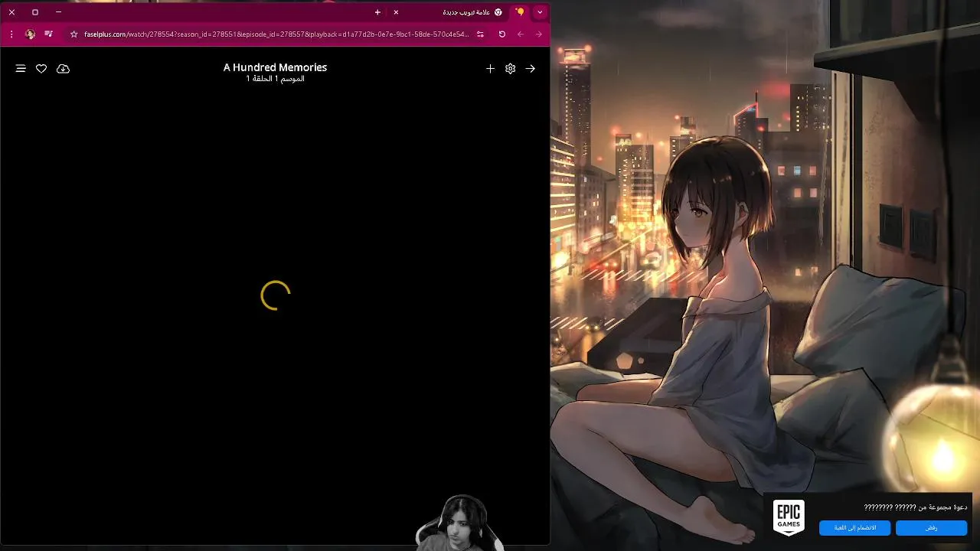Close the current browser tab
Image resolution: width=980 pixels, height=551 pixels.
click(396, 12)
